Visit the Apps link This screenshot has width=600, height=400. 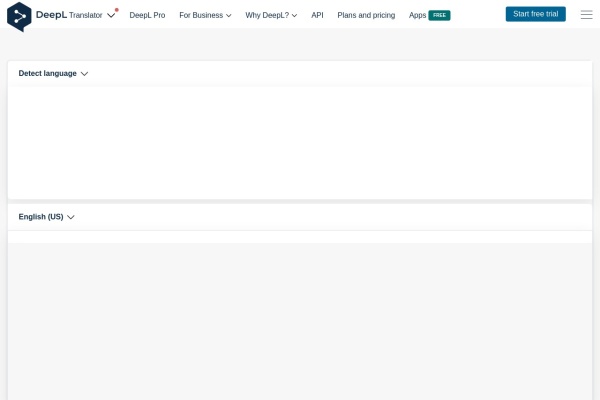point(417,16)
